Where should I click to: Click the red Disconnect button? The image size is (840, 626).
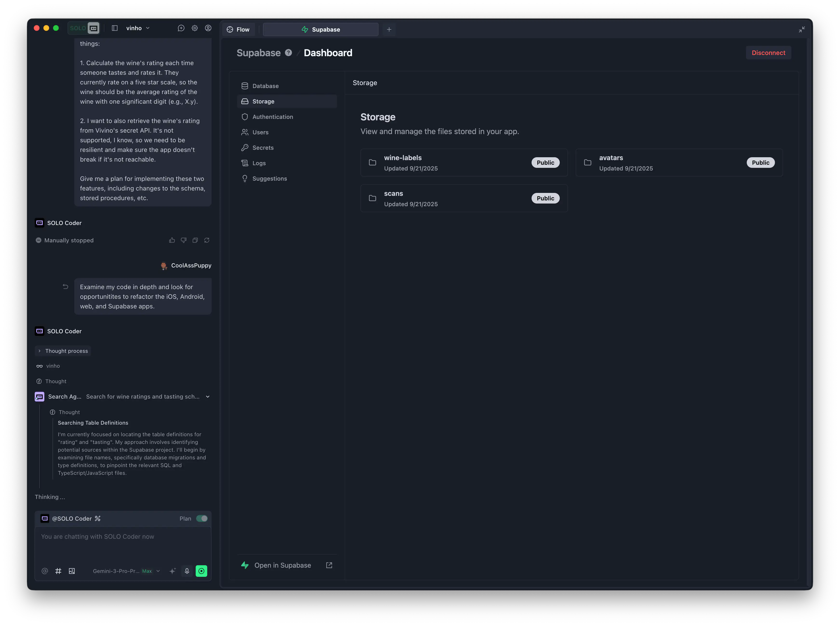[768, 53]
